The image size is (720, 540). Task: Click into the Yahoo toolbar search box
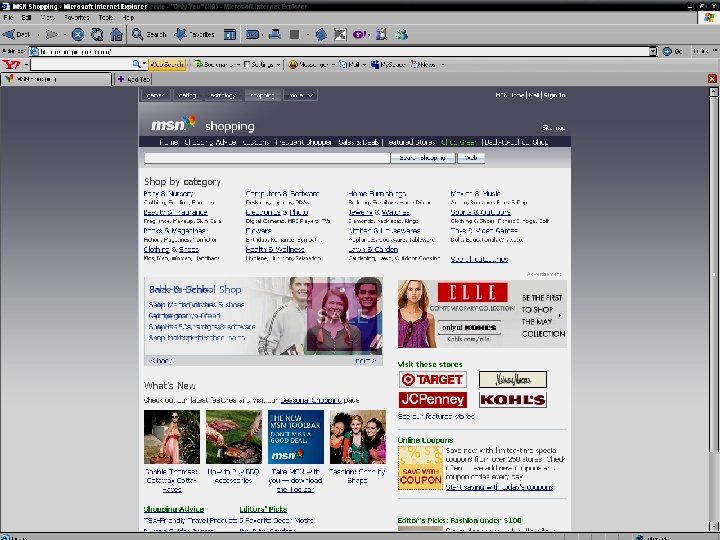[80, 64]
